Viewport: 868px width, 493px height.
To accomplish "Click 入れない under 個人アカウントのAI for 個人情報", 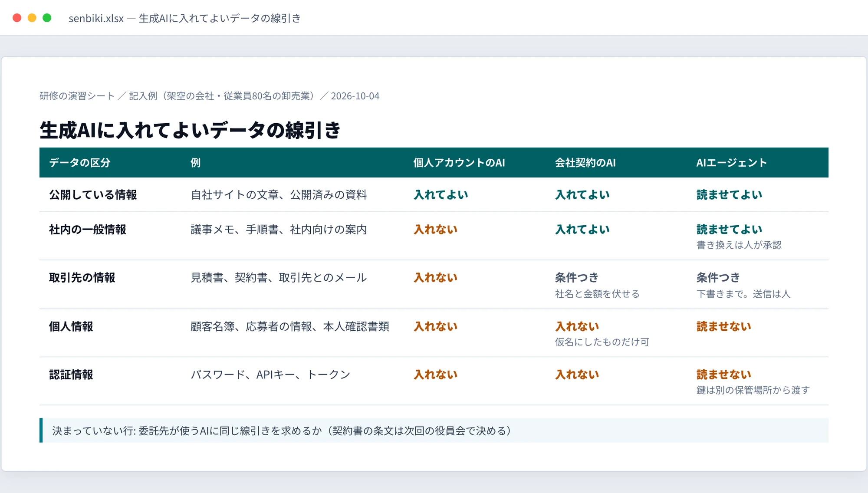I will [435, 326].
